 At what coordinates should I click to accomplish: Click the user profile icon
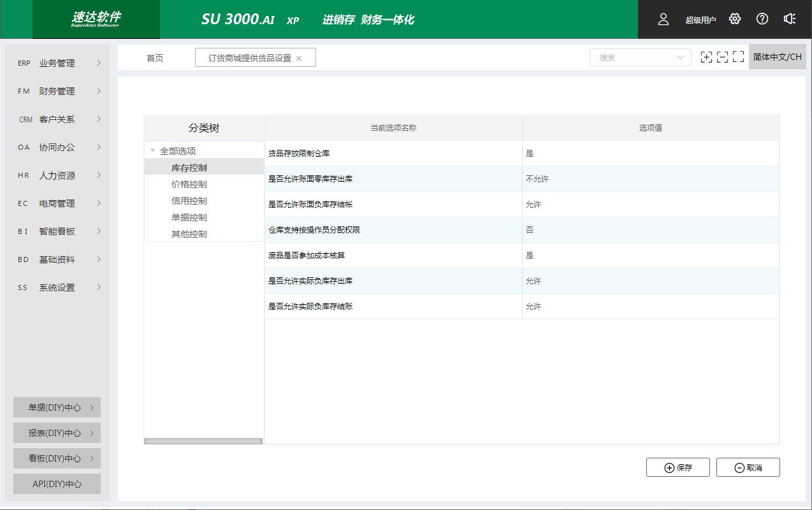(663, 19)
